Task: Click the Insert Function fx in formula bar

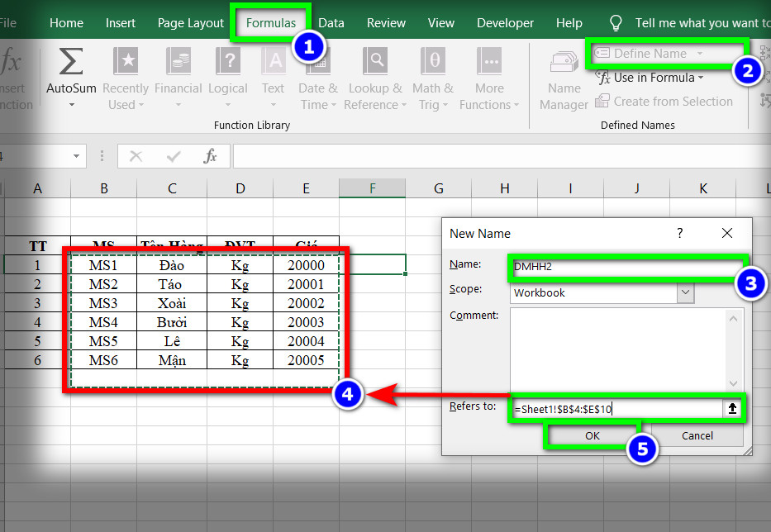Action: coord(210,156)
